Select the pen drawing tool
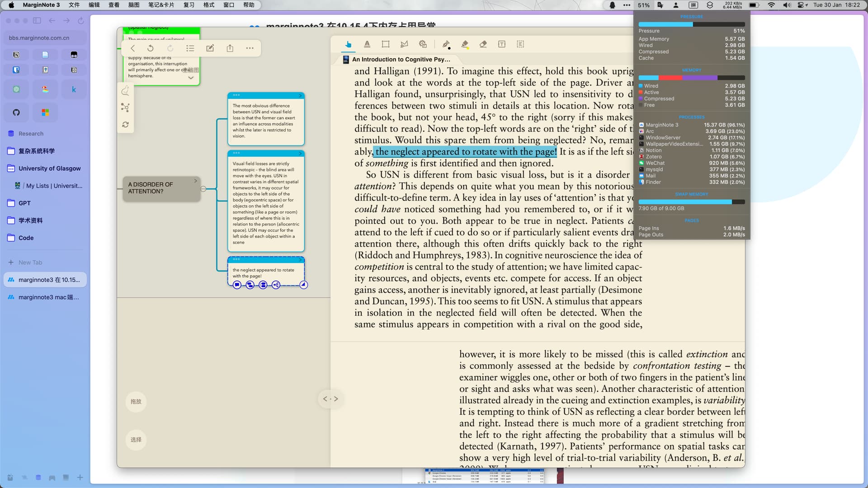 click(446, 44)
